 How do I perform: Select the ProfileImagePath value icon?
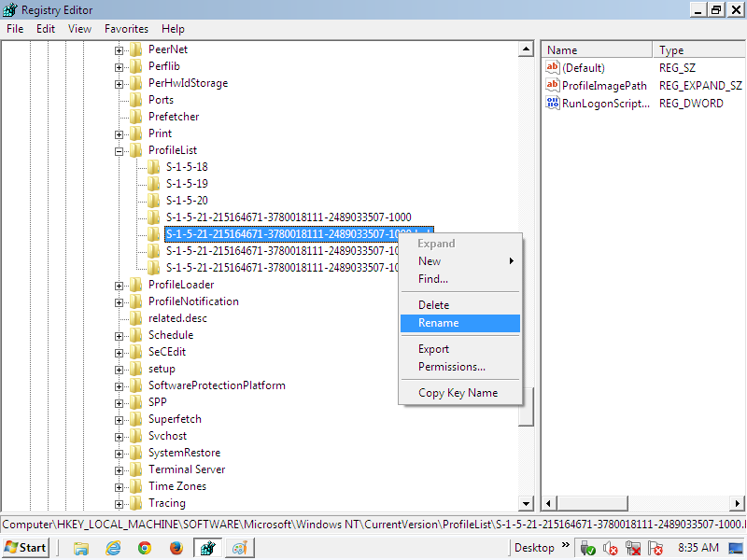pos(553,86)
